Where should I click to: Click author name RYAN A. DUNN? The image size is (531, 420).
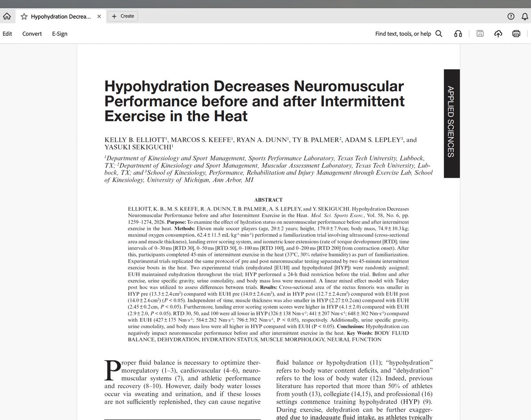click(x=262, y=140)
